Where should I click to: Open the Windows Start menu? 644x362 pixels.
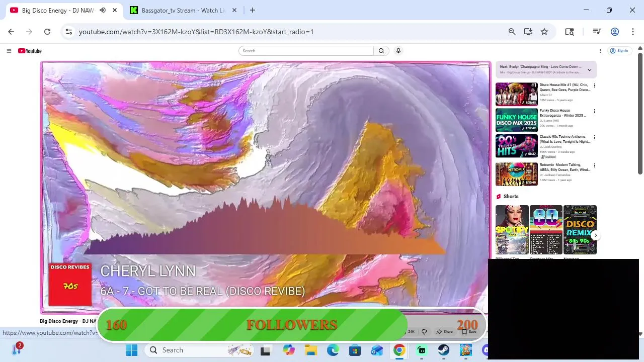coord(132,350)
